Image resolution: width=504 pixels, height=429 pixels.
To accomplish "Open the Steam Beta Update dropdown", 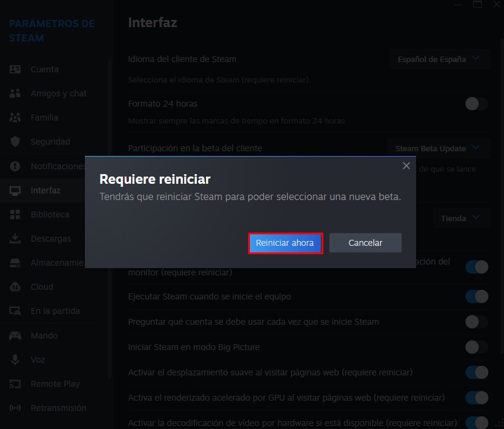I will pyautogui.click(x=438, y=148).
